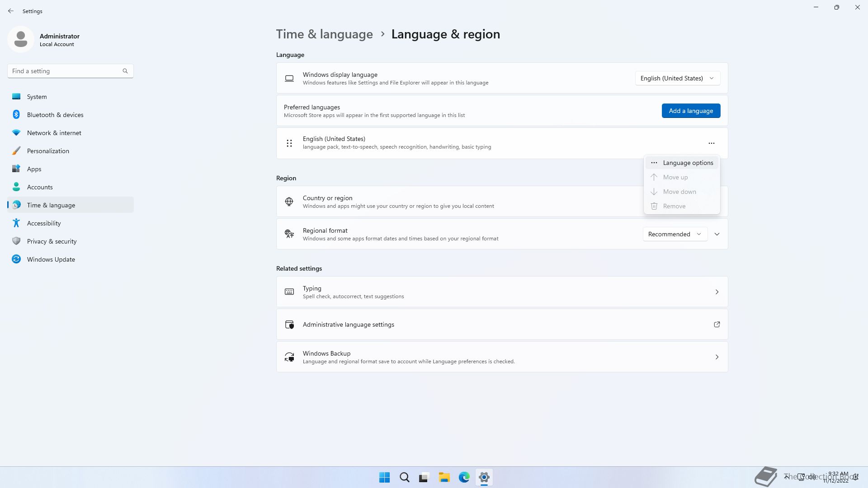Open Typing related settings
The height and width of the screenshot is (488, 868).
point(502,292)
